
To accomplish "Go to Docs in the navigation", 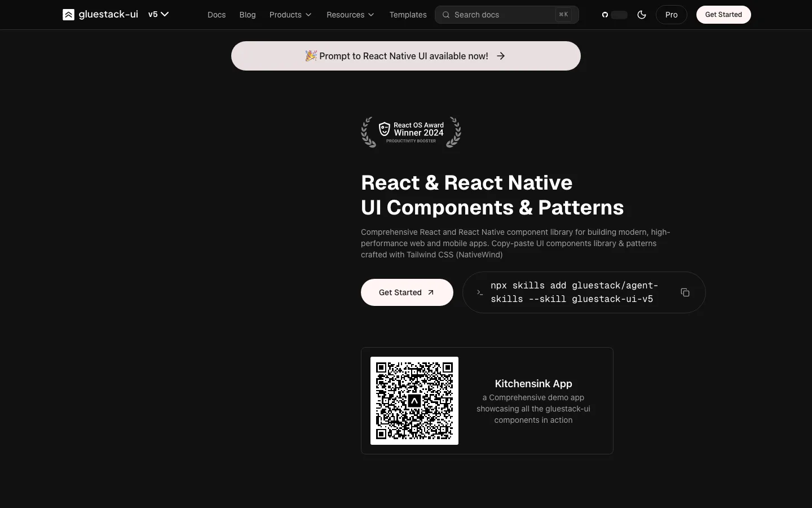I will [217, 15].
